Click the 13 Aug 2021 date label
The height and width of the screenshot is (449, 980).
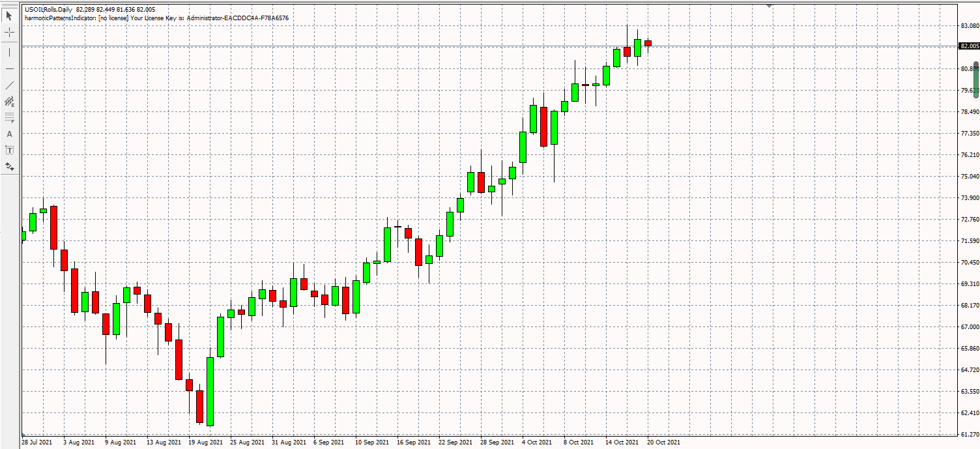pos(164,442)
